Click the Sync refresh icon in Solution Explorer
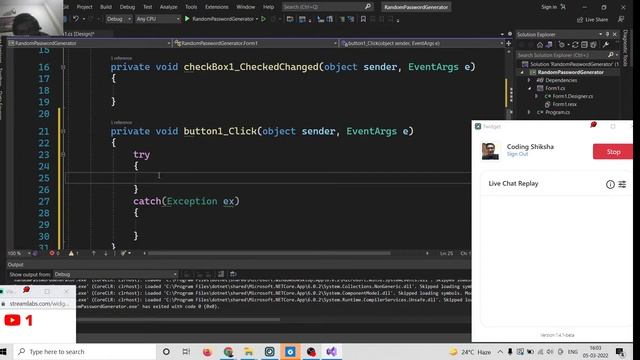The height and width of the screenshot is (360, 640). (575, 45)
